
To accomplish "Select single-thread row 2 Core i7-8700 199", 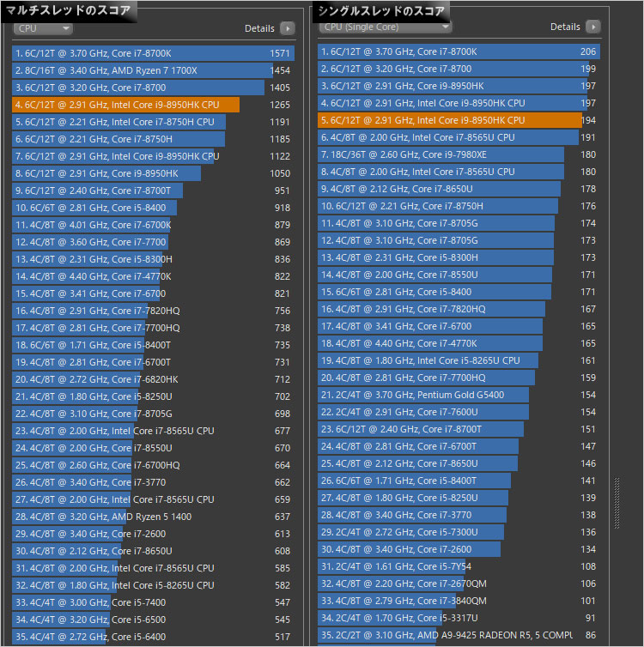I will (459, 69).
